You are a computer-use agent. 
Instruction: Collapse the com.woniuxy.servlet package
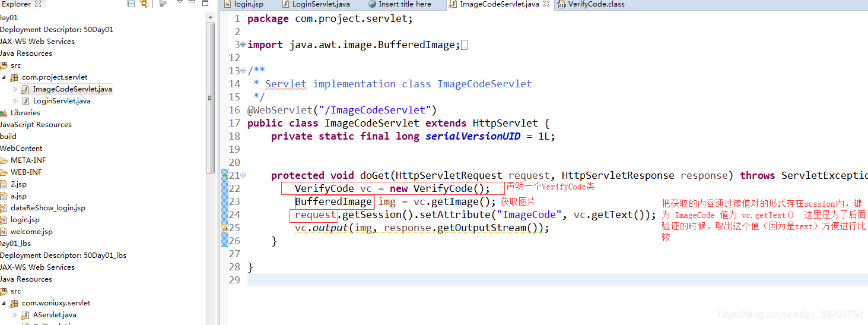click(x=4, y=303)
